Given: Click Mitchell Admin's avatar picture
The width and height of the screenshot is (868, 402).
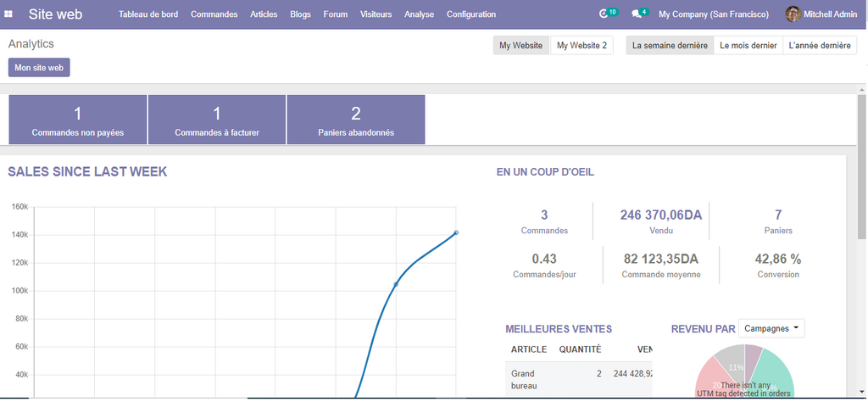Looking at the screenshot, I should (793, 14).
